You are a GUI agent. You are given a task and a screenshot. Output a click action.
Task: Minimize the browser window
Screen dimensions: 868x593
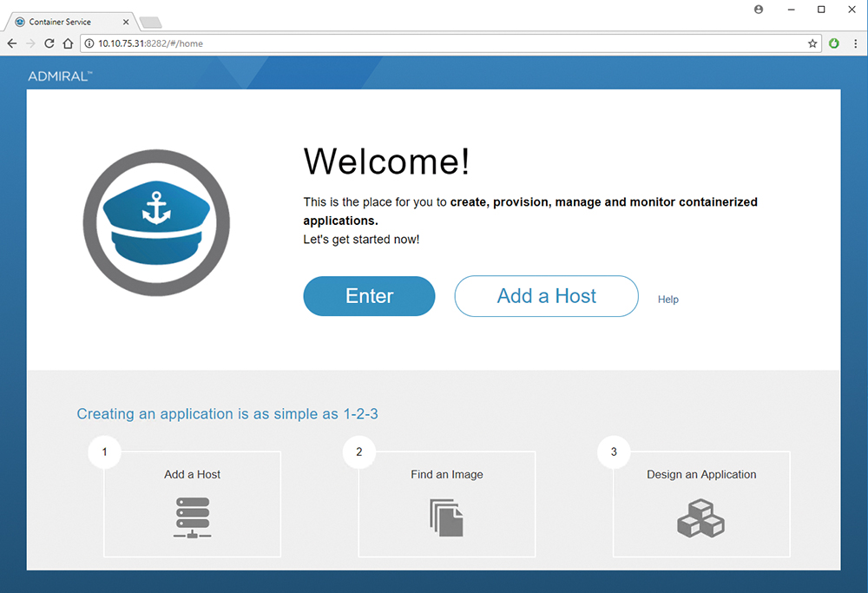[x=791, y=10]
